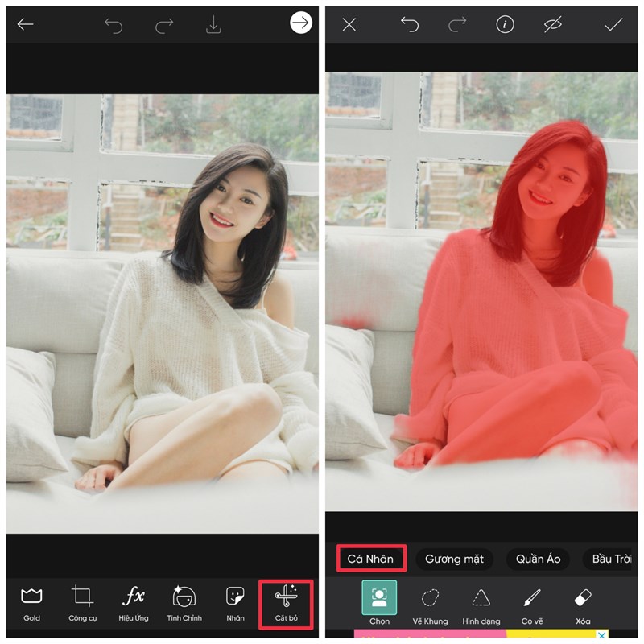Close the cutout screen with the X
Image resolution: width=644 pixels, height=644 pixels.
click(x=349, y=25)
